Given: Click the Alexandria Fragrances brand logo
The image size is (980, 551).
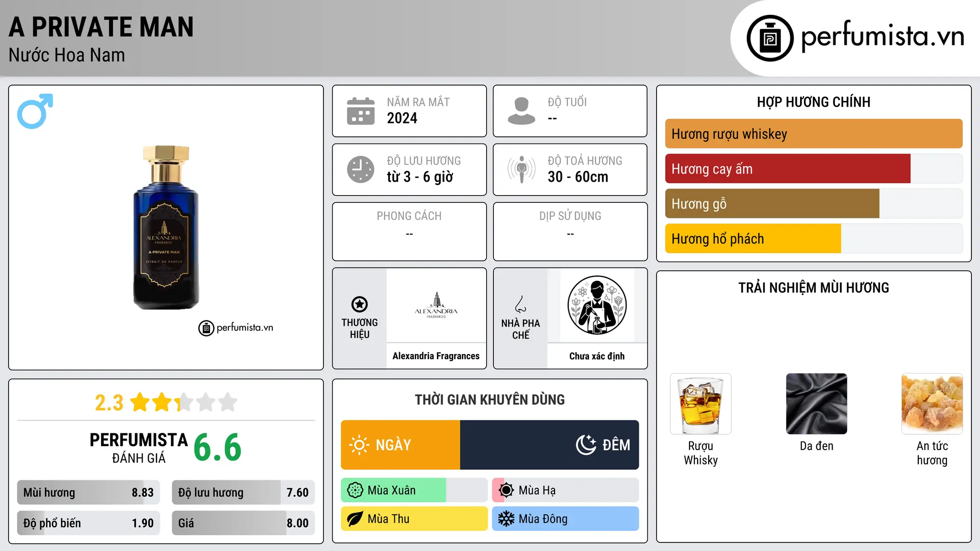Looking at the screenshot, I should [x=436, y=306].
